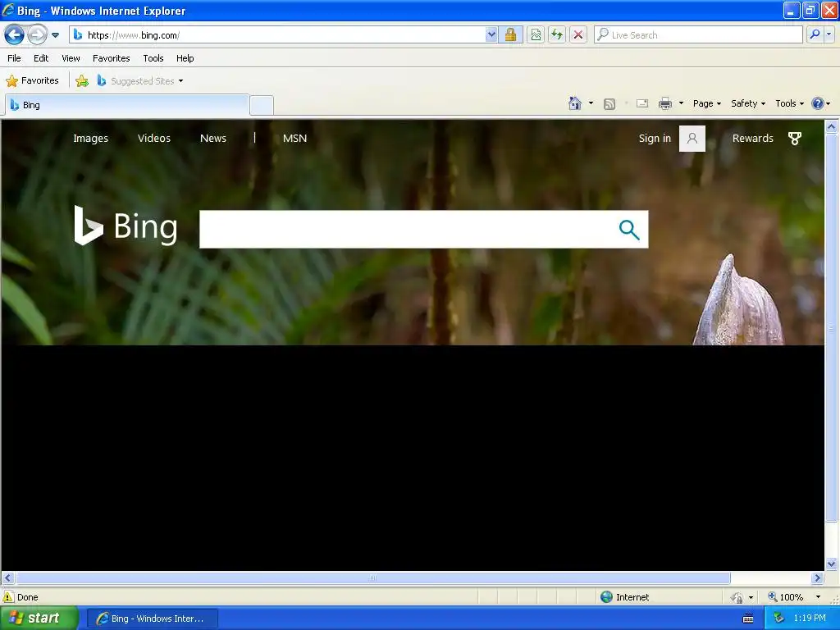The width and height of the screenshot is (840, 630).
Task: Click the Protected Mode privacy icon in status bar
Action: 737,597
